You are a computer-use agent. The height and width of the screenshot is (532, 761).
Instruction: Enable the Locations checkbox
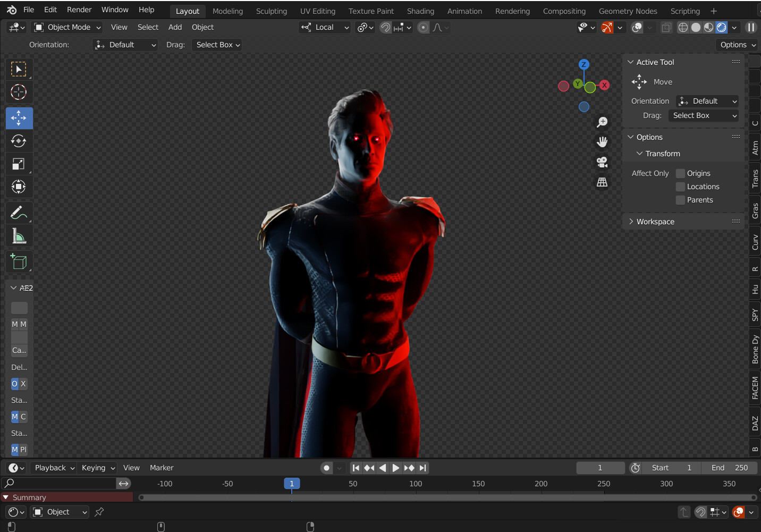click(680, 187)
